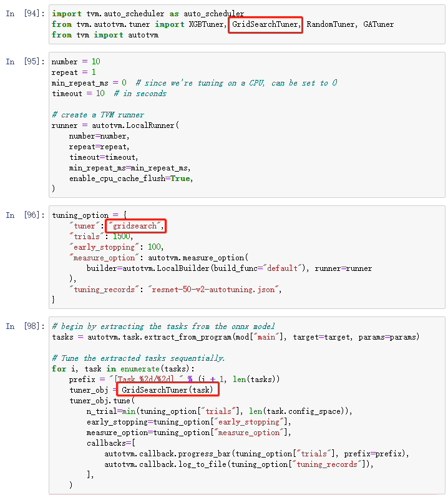Viewport: 448px width, 495px height.
Task: Click the "gridsearch" string value
Action: point(135,226)
